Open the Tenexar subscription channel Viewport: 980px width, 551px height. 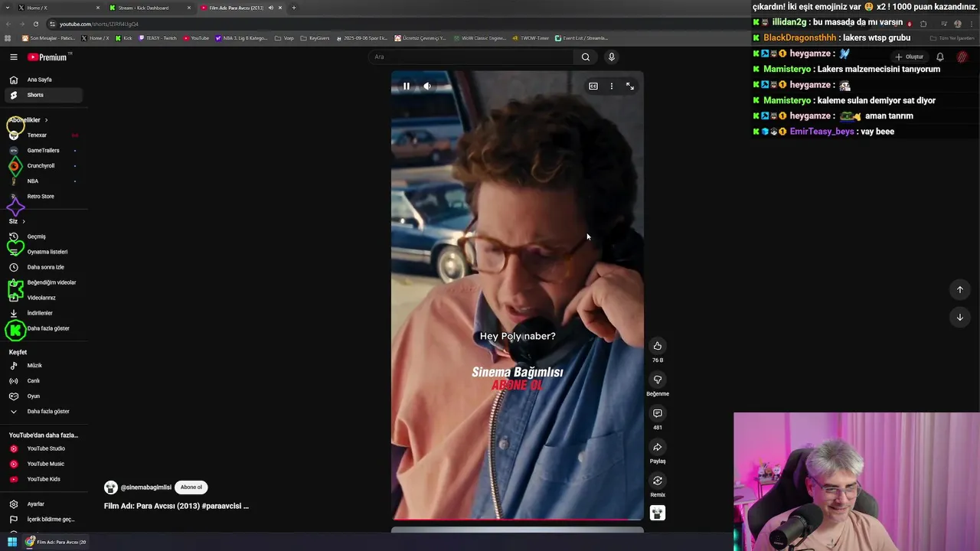pos(43,135)
